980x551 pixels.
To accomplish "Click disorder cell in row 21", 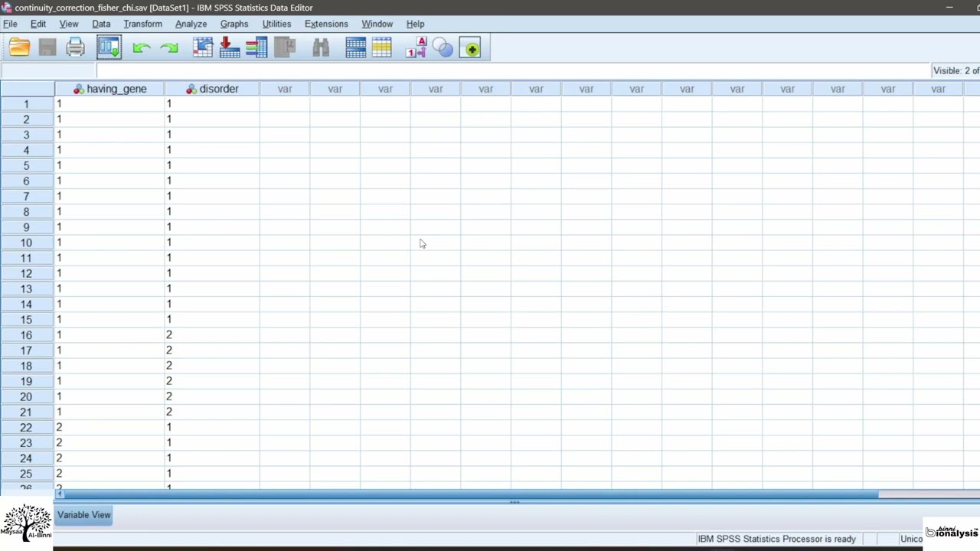I will tap(212, 412).
